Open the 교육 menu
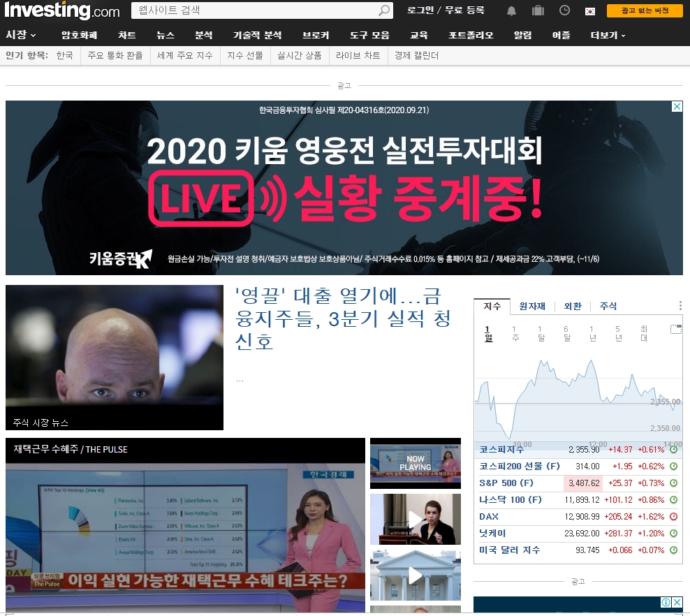The width and height of the screenshot is (690, 616). [x=419, y=35]
